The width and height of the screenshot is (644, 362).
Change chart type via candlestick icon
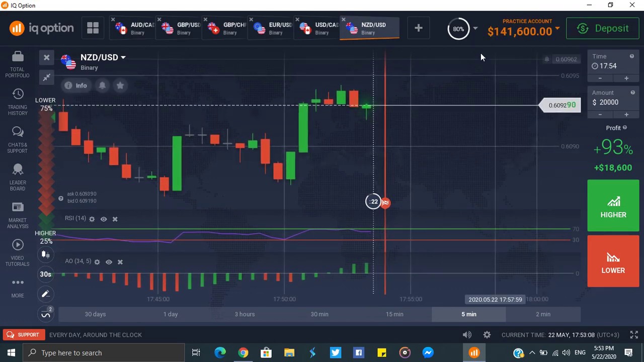point(45,254)
